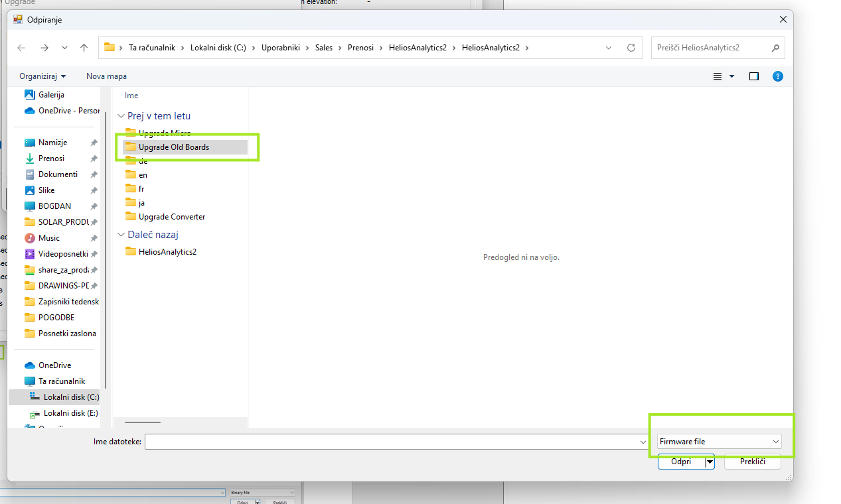Image resolution: width=841 pixels, height=504 pixels.
Task: Select Lokalni disk (C:) in sidebar
Action: [x=54, y=397]
